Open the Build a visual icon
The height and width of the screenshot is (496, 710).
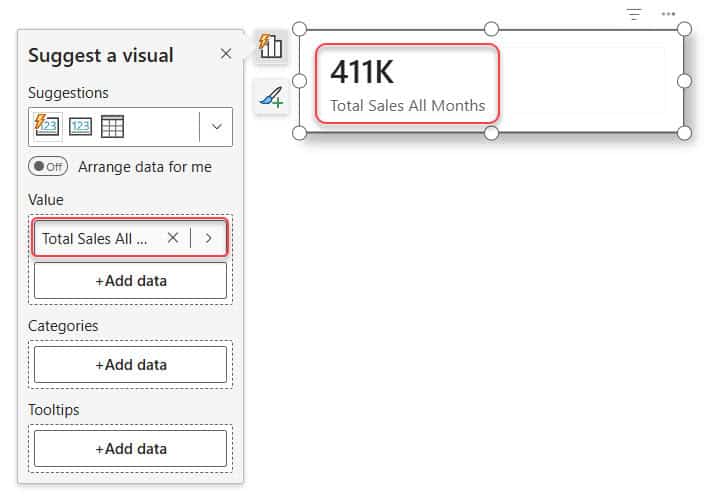coord(271,47)
